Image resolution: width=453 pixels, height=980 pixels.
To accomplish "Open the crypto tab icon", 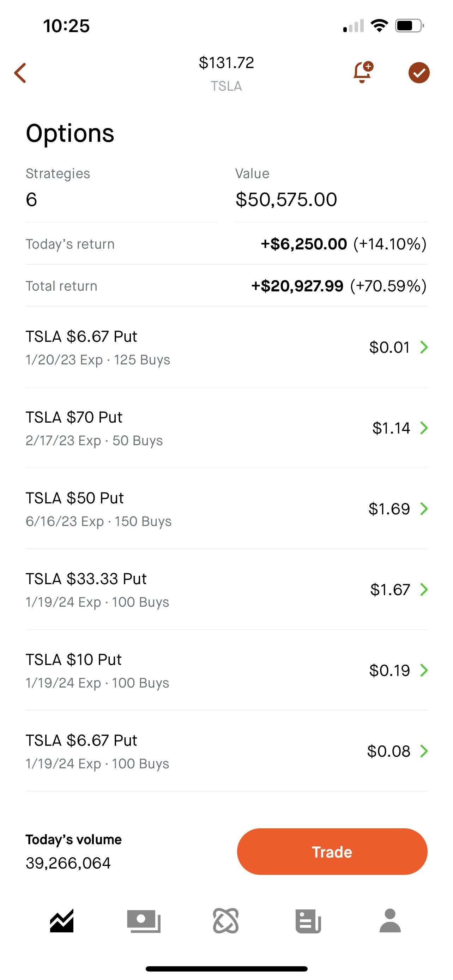I will (226, 921).
